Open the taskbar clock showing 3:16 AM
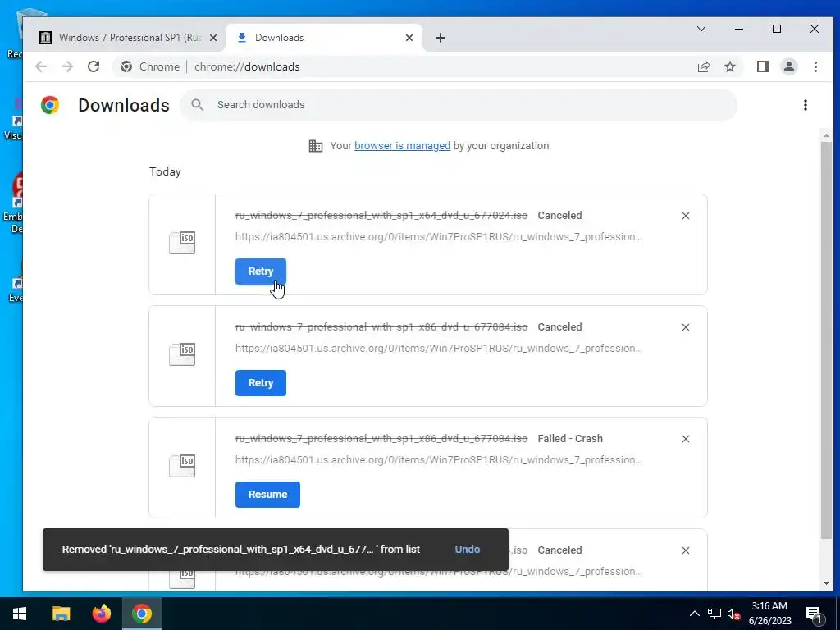 click(769, 614)
